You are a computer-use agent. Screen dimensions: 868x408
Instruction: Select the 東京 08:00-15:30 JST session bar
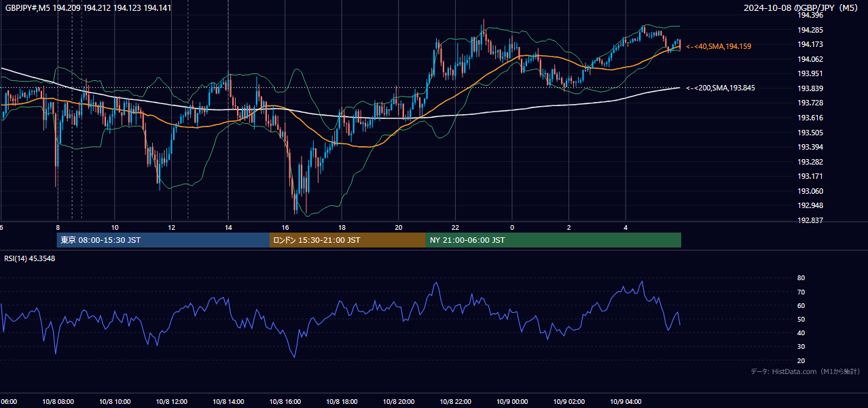[x=163, y=240]
